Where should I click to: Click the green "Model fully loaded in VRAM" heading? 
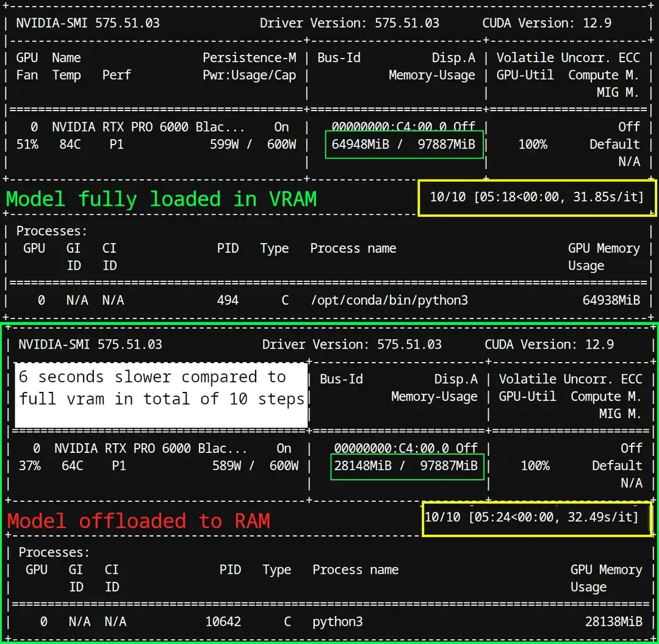click(161, 199)
